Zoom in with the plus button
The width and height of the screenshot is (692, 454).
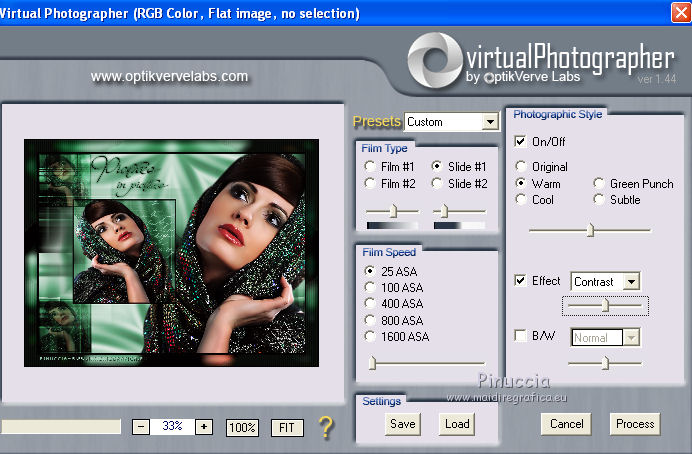tap(203, 427)
